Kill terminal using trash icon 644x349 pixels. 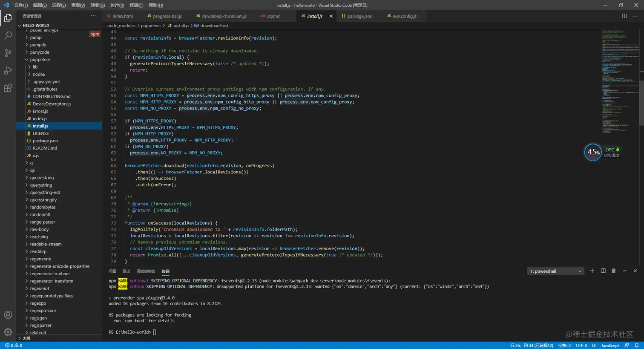(614, 271)
